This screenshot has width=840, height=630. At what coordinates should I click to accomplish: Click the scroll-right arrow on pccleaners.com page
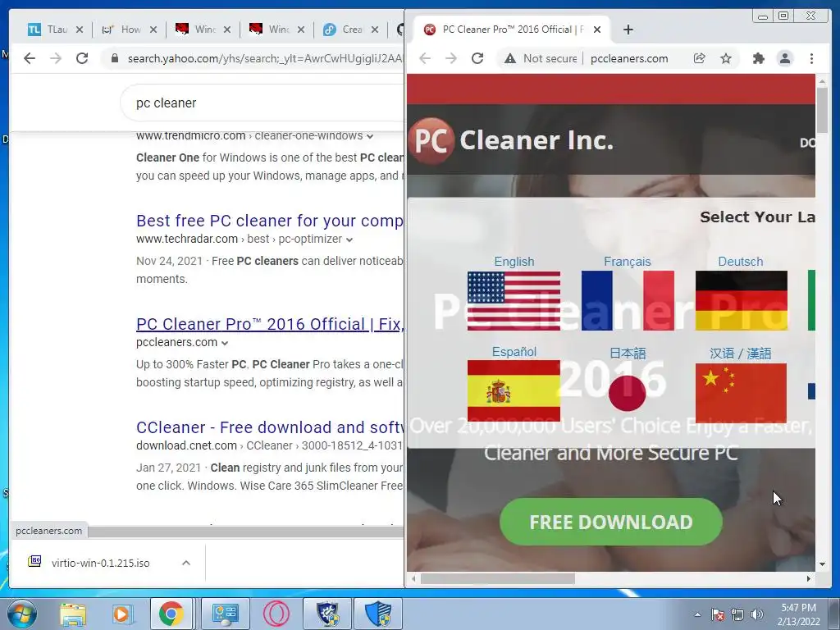[x=809, y=578]
